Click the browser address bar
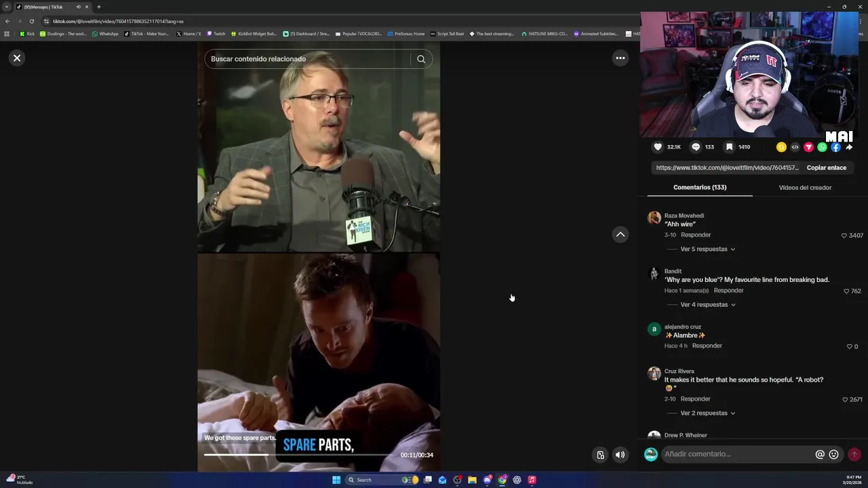 pyautogui.click(x=339, y=21)
